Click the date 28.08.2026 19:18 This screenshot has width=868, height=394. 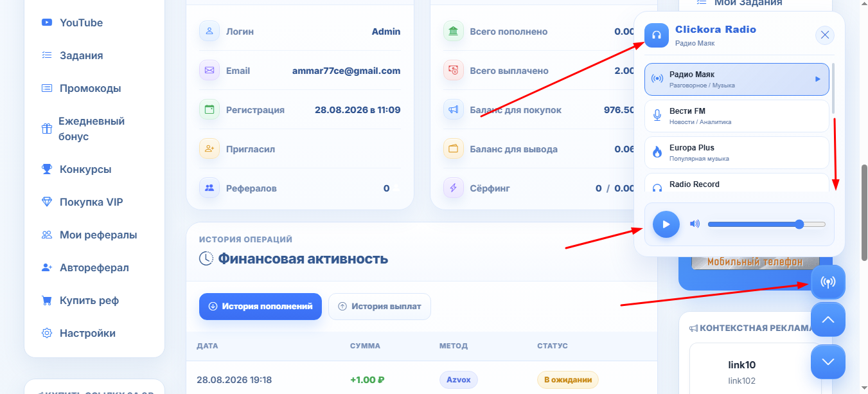235,380
